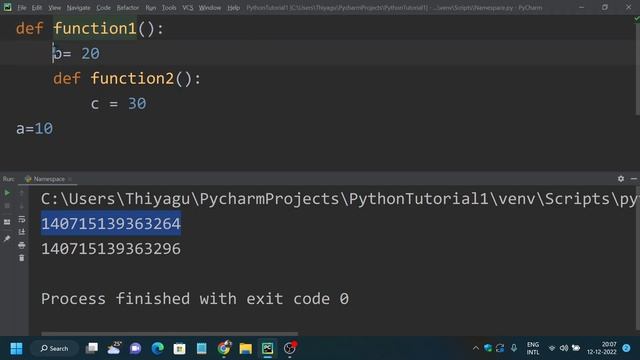Click the taskbar Search box

click(54, 349)
